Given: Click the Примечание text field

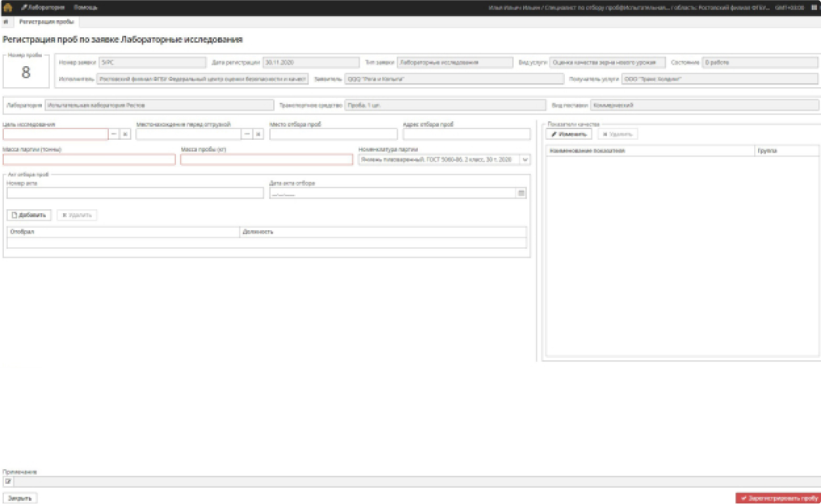Looking at the screenshot, I should pos(417,481).
